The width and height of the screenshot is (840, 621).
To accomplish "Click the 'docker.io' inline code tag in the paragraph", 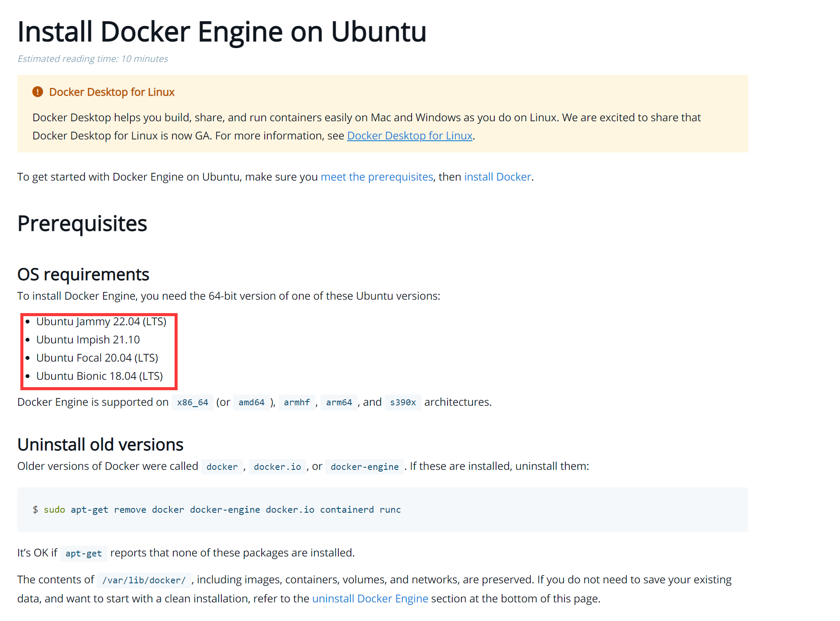I will point(277,466).
